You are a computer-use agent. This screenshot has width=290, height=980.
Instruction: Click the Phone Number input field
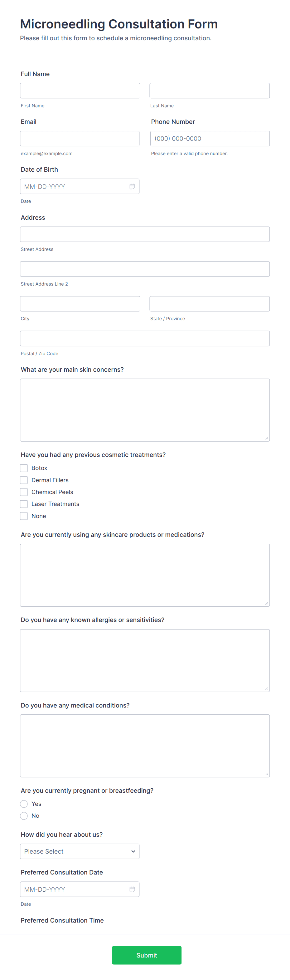[x=210, y=138]
